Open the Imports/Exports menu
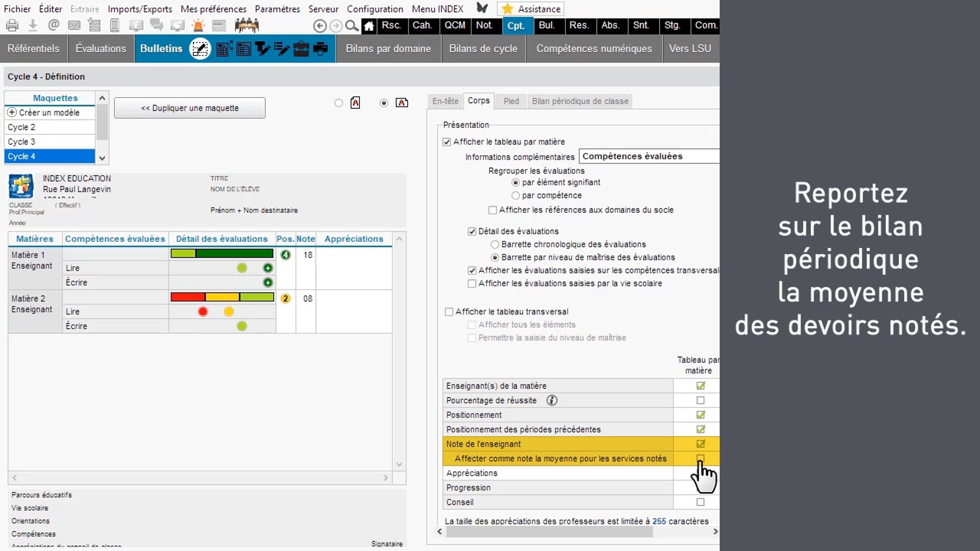 [x=140, y=9]
